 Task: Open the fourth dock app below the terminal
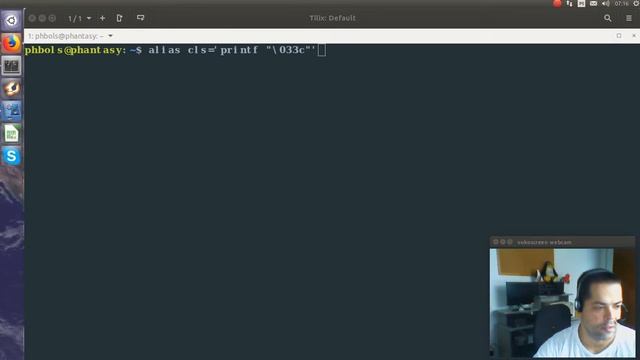coord(11,88)
